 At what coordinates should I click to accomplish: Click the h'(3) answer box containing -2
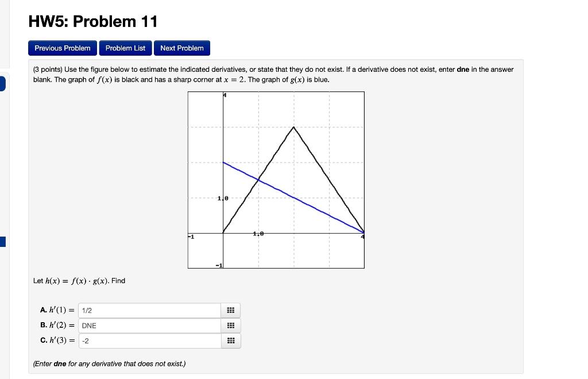click(x=149, y=341)
